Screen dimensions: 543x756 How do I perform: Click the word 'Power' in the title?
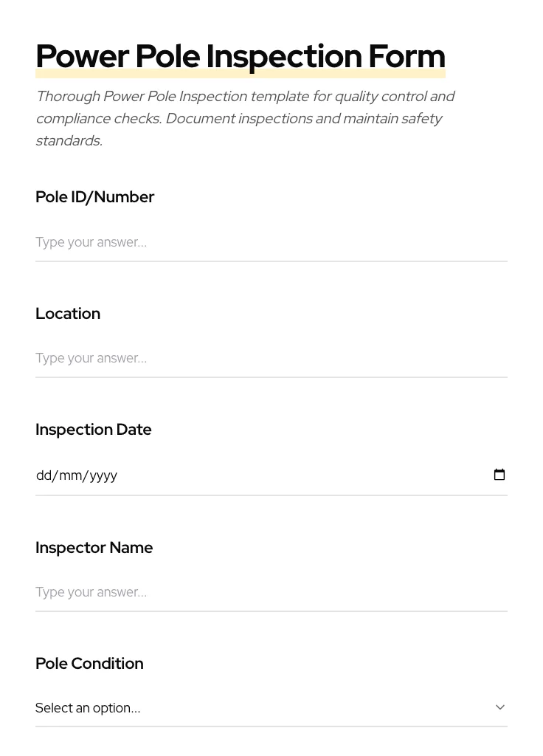[x=83, y=57]
